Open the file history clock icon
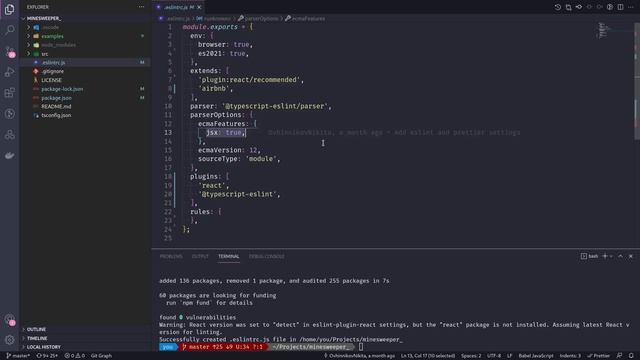Screen dimensions: 640x360 558,7
